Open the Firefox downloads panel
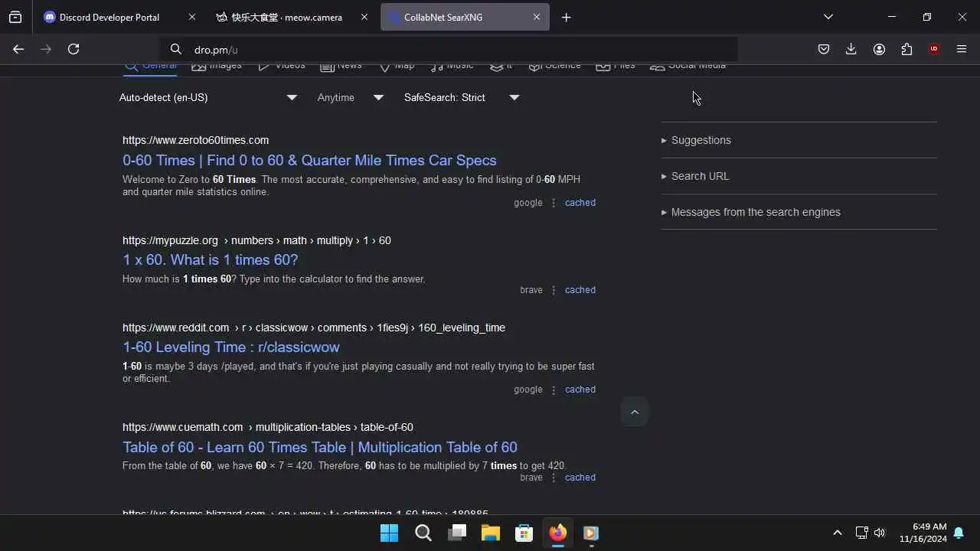980x551 pixels. [x=851, y=49]
